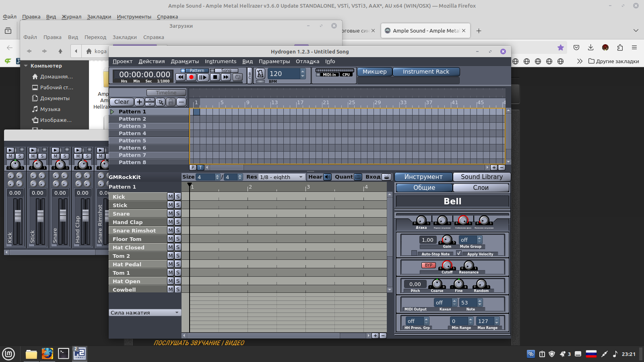Click the Atака attack knob
Screen dimensions: 644x362
pos(421,220)
